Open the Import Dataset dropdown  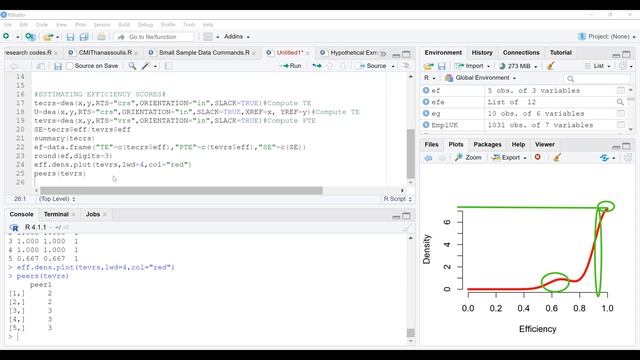(473, 66)
